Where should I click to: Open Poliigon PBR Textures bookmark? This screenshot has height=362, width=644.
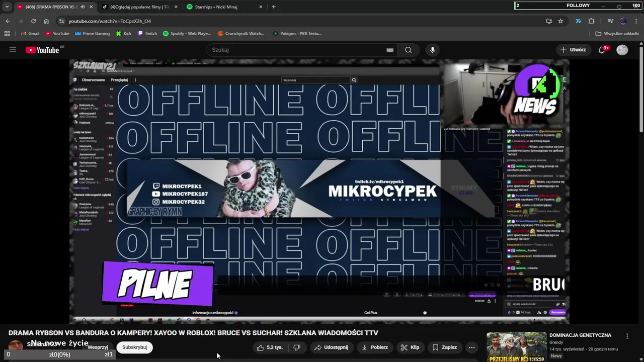click(x=297, y=34)
